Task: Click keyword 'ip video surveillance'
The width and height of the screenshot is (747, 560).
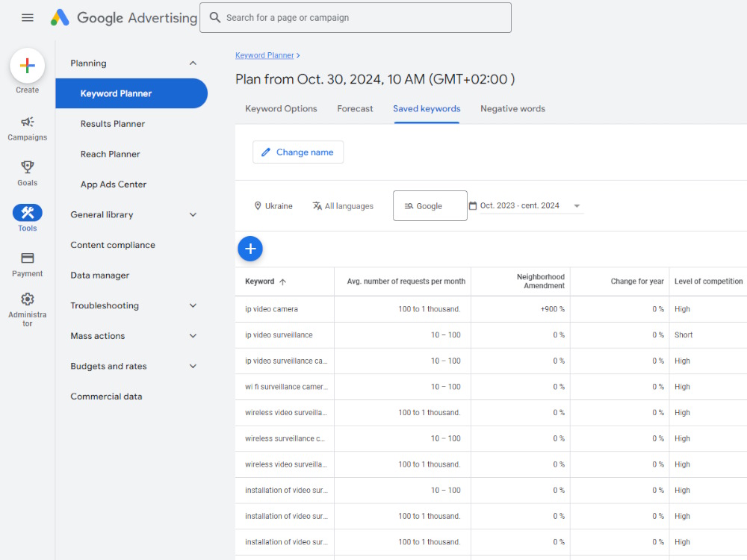Action: coord(279,335)
